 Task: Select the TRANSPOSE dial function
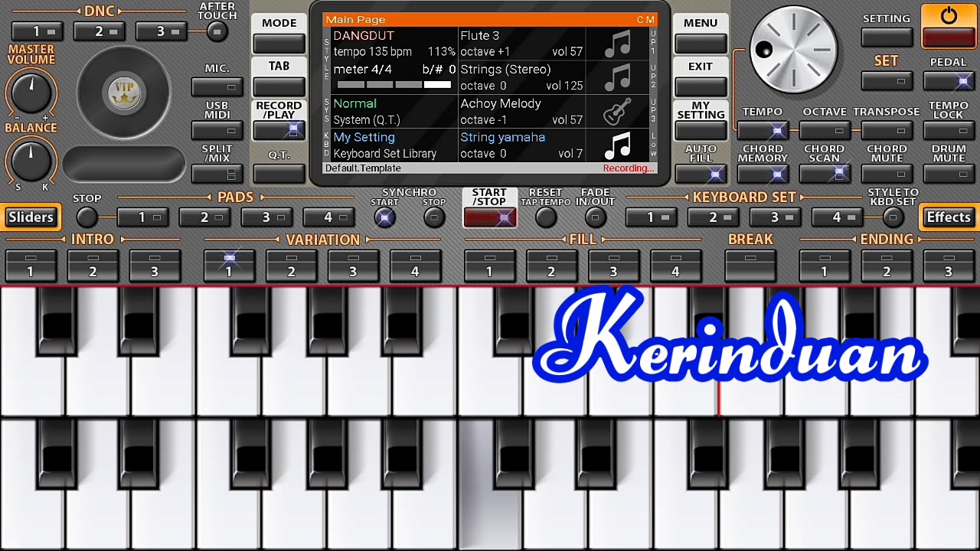(x=887, y=131)
